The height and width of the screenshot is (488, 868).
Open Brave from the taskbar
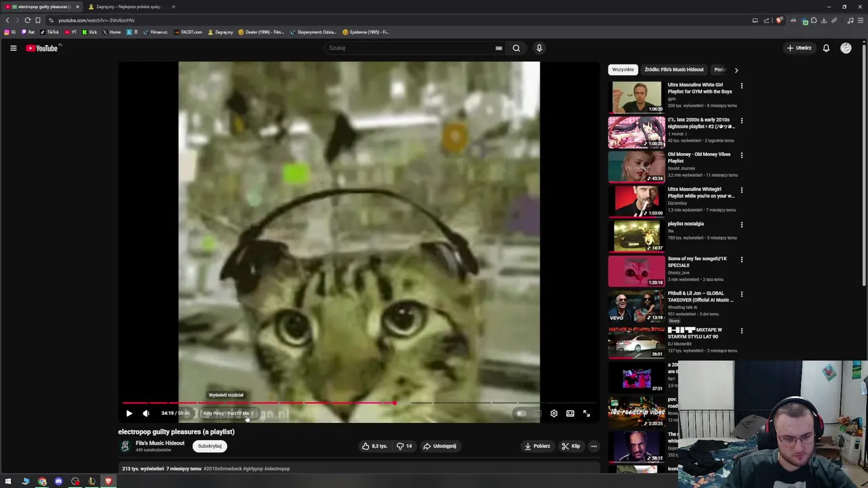[108, 481]
